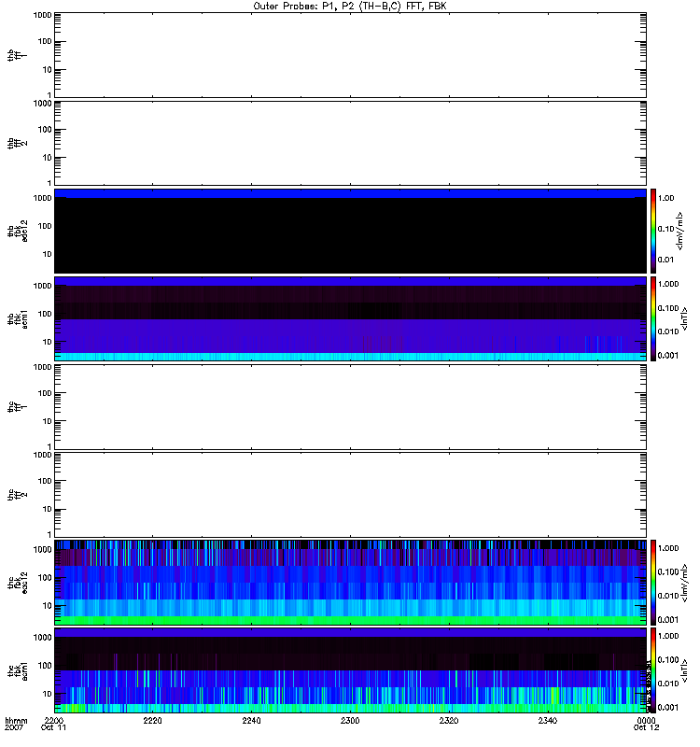Click the '0.100' value on thb scm1 color bar

[x=668, y=308]
